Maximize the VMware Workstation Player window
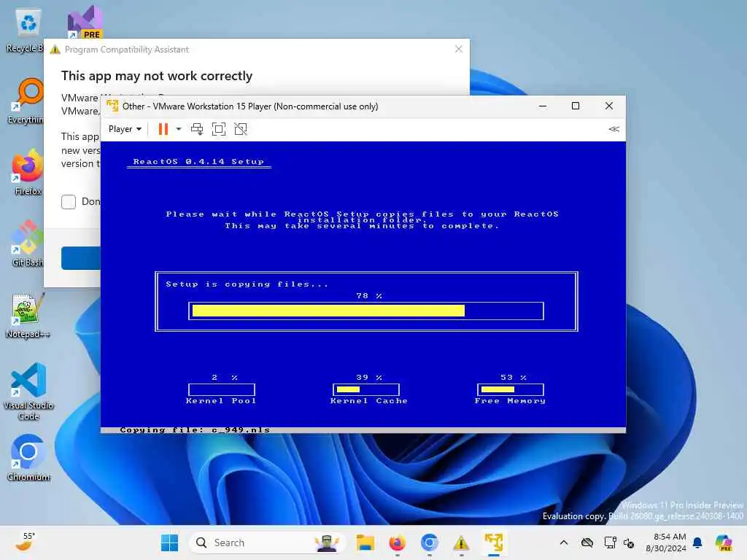 click(x=576, y=106)
